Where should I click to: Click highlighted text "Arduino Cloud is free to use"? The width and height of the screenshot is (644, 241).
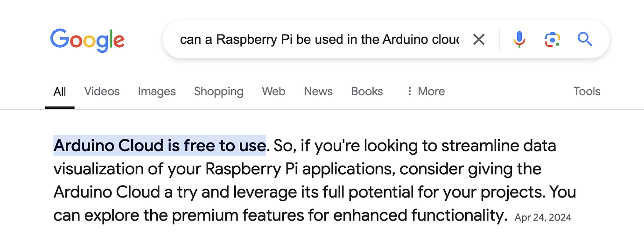[x=159, y=146]
